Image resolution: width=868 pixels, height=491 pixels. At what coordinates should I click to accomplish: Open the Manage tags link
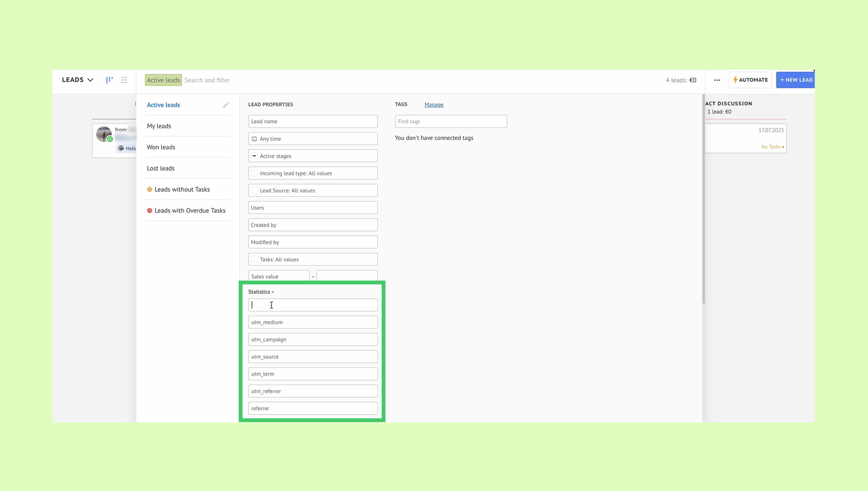click(434, 105)
